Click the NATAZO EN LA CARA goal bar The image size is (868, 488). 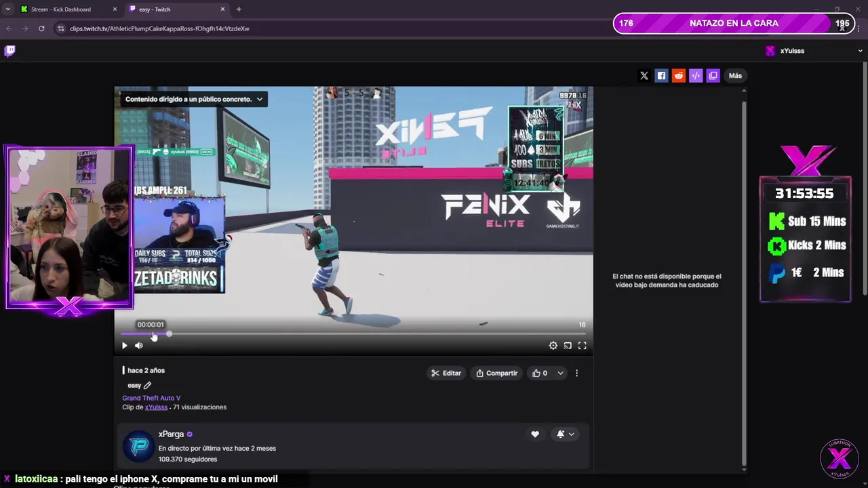[x=734, y=23]
